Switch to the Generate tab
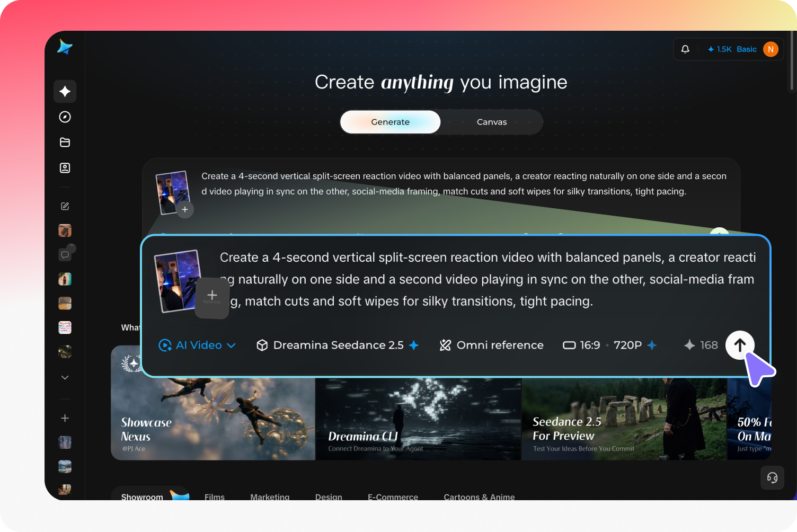Image resolution: width=797 pixels, height=532 pixels. 390,122
